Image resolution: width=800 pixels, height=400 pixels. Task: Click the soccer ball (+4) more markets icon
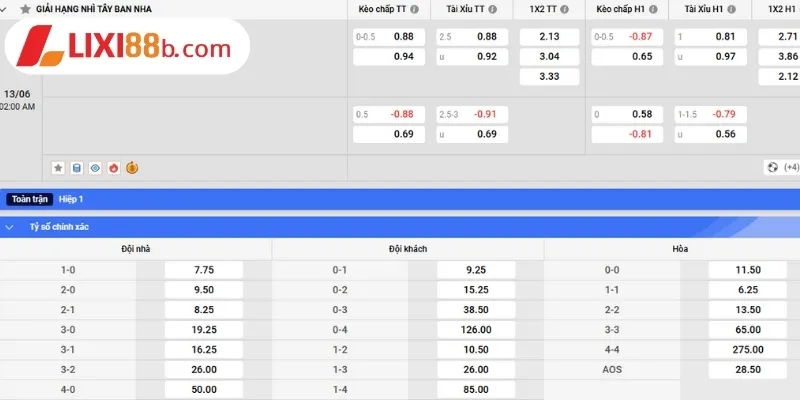coord(782,167)
